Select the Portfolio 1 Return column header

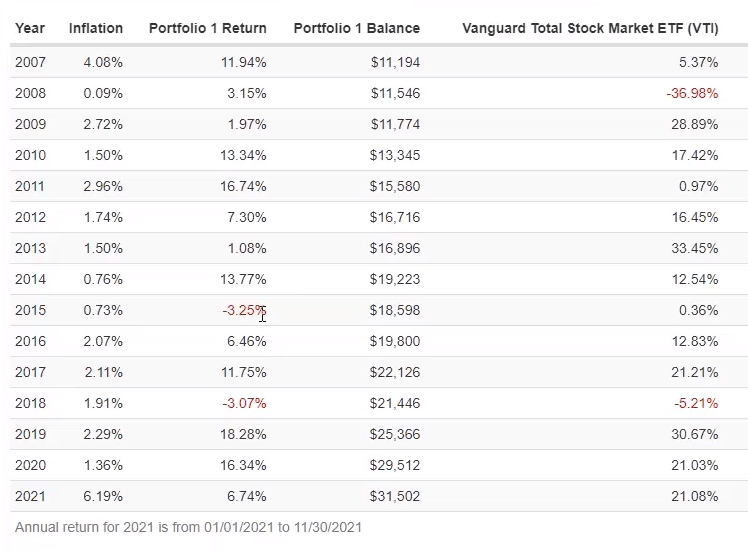tap(207, 29)
